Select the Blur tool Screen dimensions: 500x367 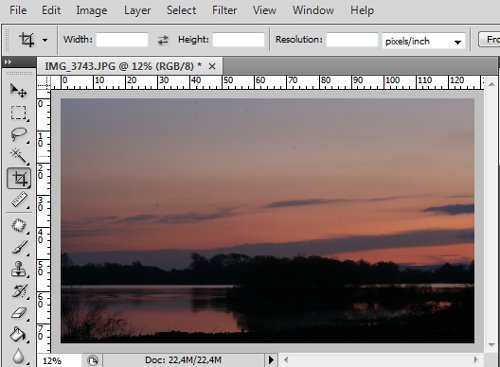(x=19, y=356)
